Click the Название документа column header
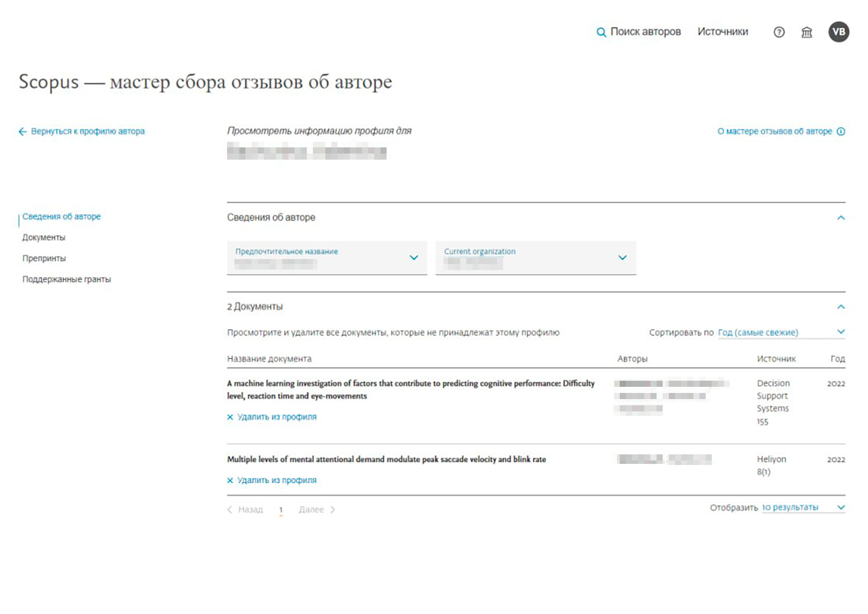Image resolution: width=868 pixels, height=614 pixels. pos(269,359)
